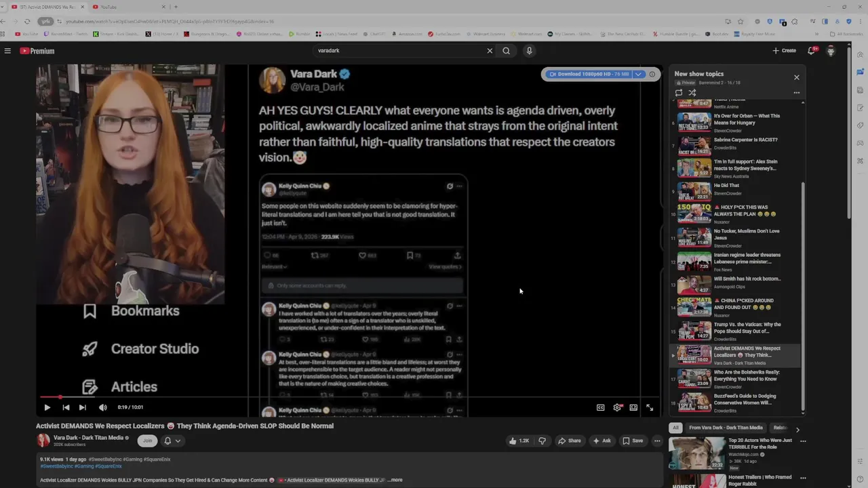This screenshot has height=488, width=868.
Task: Bookmark this page with the star icon
Action: tap(741, 21)
